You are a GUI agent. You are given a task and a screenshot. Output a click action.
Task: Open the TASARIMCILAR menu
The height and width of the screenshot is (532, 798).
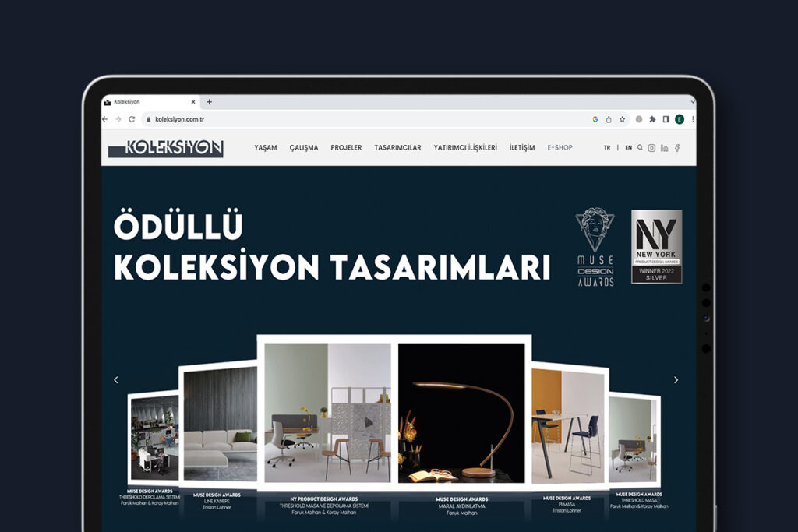[x=398, y=147]
